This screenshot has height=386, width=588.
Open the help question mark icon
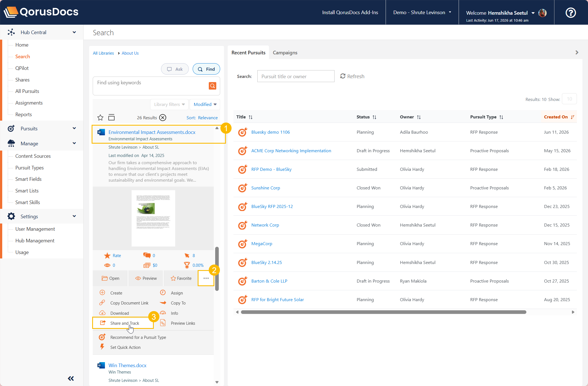pyautogui.click(x=571, y=12)
